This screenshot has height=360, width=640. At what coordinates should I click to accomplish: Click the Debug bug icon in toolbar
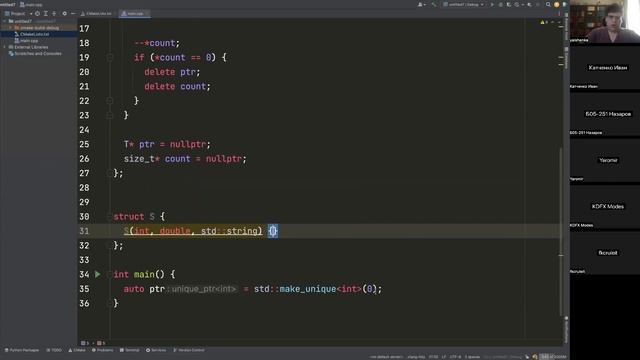coord(500,4)
